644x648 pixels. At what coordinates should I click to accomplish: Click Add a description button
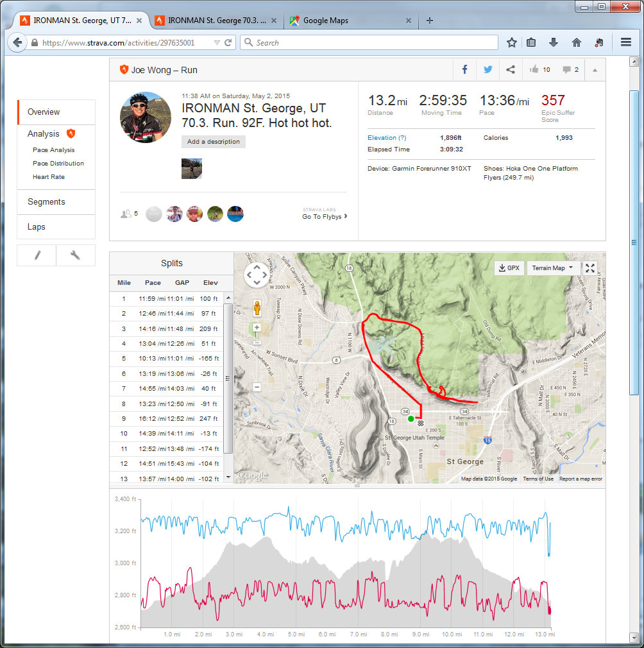214,142
